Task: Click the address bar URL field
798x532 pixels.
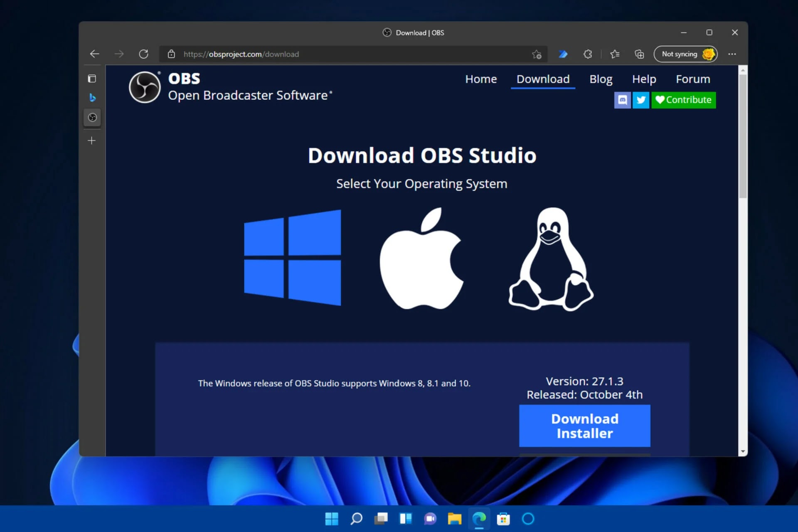Action: click(x=353, y=54)
